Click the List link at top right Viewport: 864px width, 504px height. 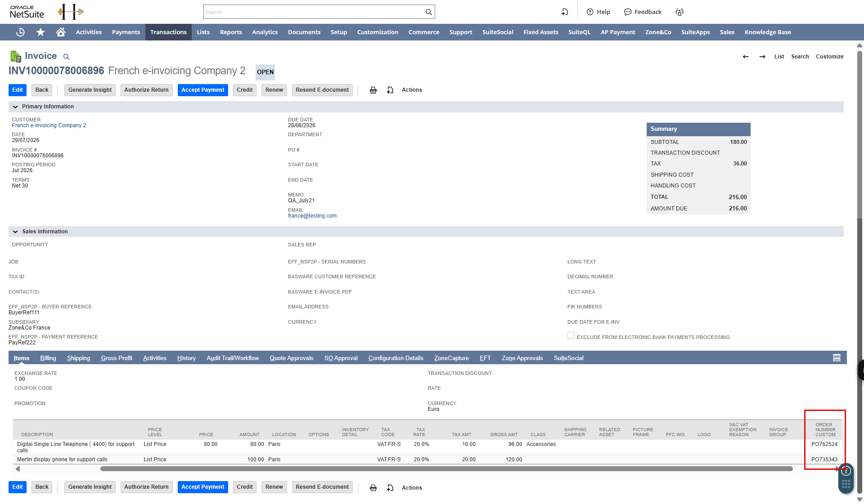click(779, 57)
